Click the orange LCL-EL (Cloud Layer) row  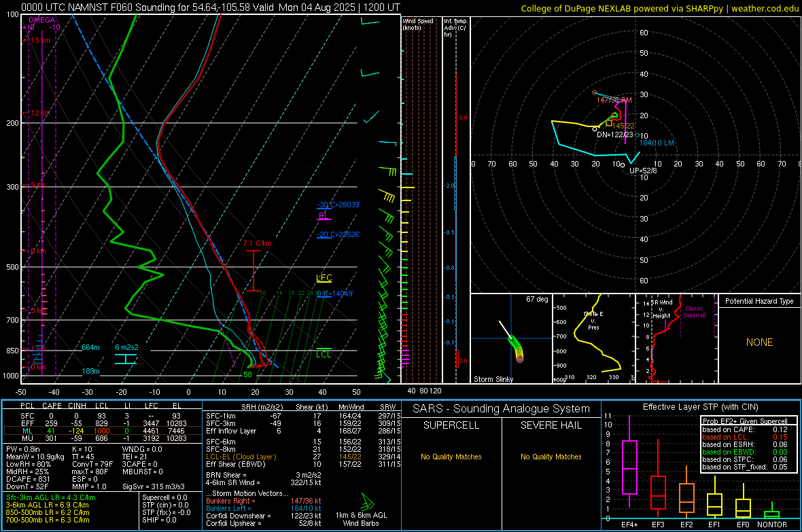[303, 457]
